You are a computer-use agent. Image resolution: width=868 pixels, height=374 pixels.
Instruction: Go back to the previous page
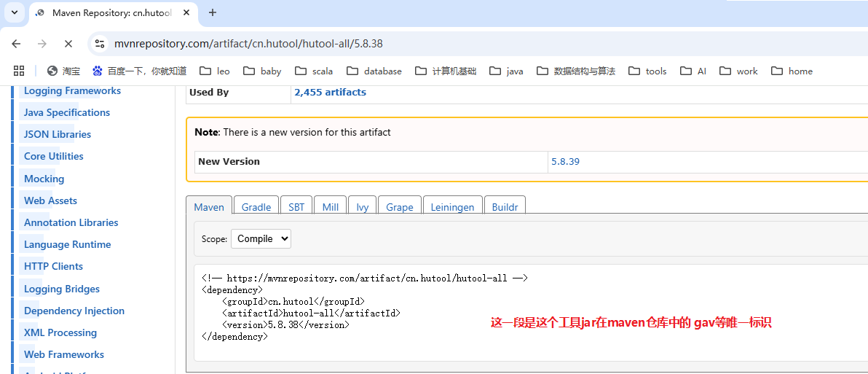tap(16, 44)
